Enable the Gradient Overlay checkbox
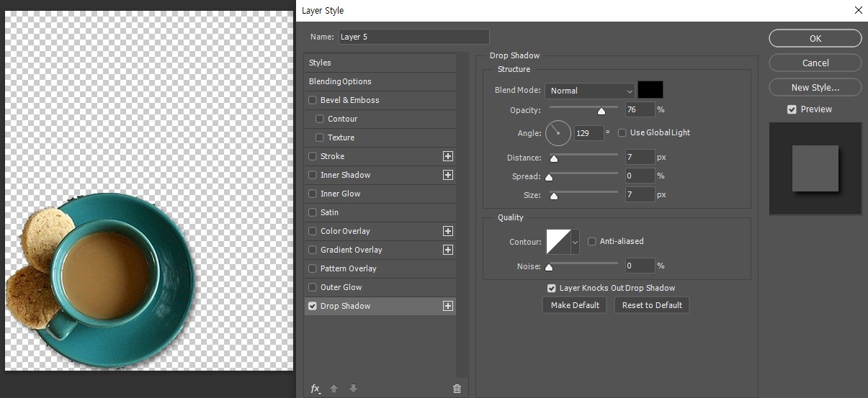 click(313, 250)
